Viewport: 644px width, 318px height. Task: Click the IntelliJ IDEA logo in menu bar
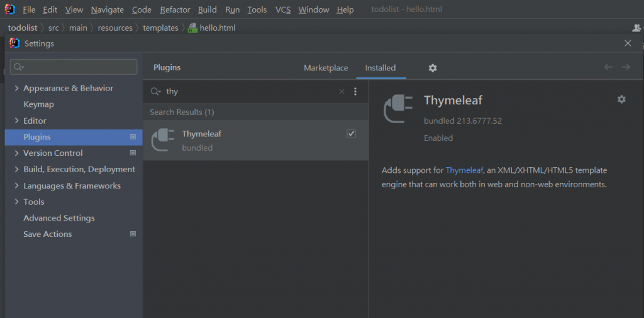tap(10, 9)
